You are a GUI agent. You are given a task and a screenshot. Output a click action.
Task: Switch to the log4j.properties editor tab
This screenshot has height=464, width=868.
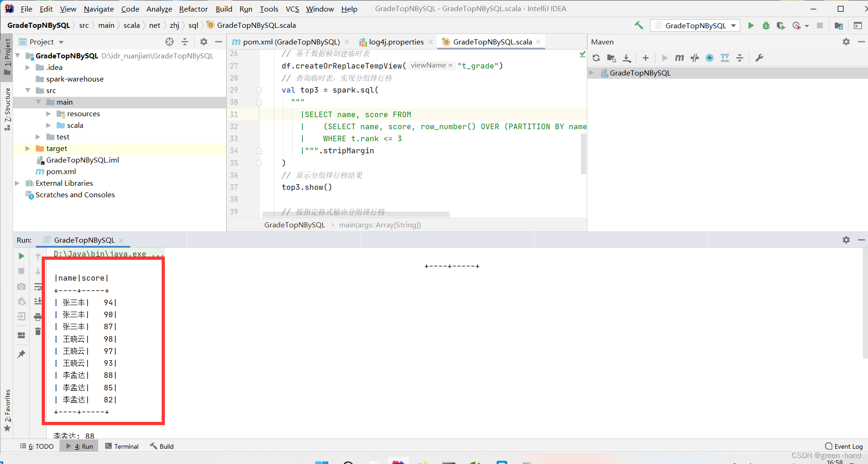click(x=396, y=42)
